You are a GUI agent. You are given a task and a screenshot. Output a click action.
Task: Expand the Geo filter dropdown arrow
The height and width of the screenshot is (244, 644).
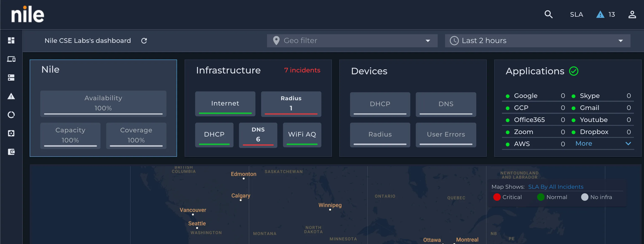(428, 41)
